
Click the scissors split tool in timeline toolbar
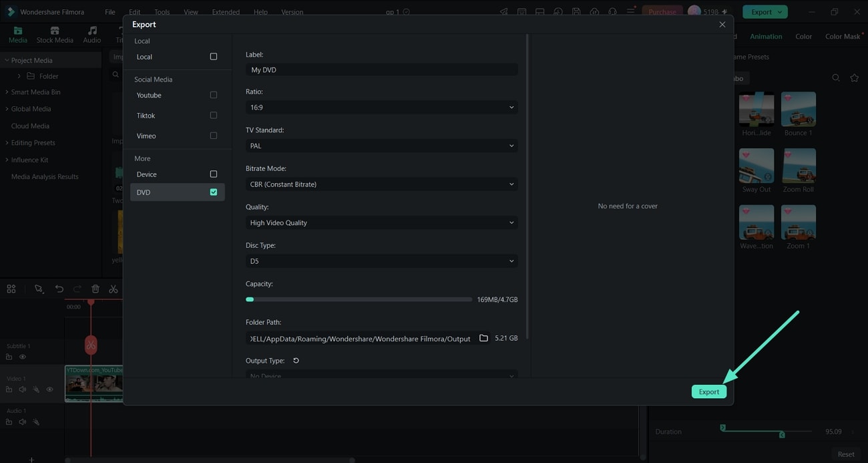(x=114, y=289)
